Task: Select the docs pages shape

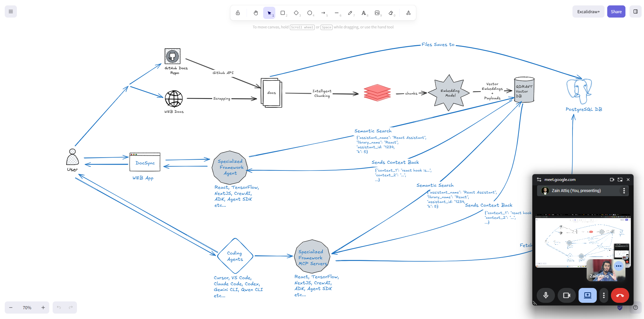Action: [272, 93]
